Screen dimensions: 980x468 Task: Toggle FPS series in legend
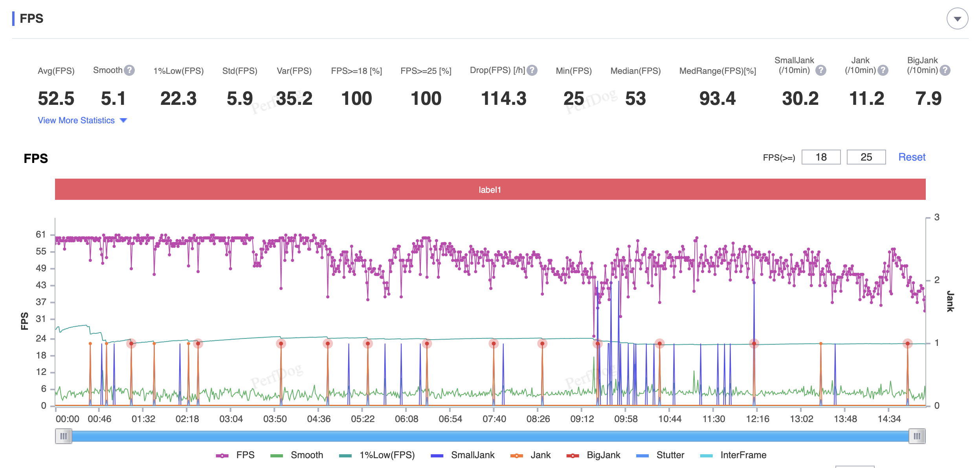[x=235, y=455]
